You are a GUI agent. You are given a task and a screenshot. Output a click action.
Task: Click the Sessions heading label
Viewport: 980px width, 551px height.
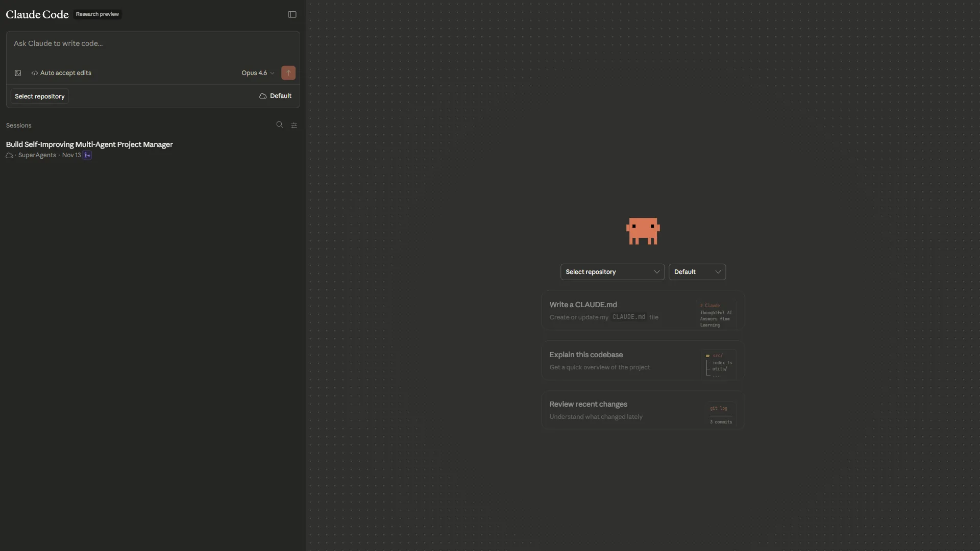pos(19,126)
